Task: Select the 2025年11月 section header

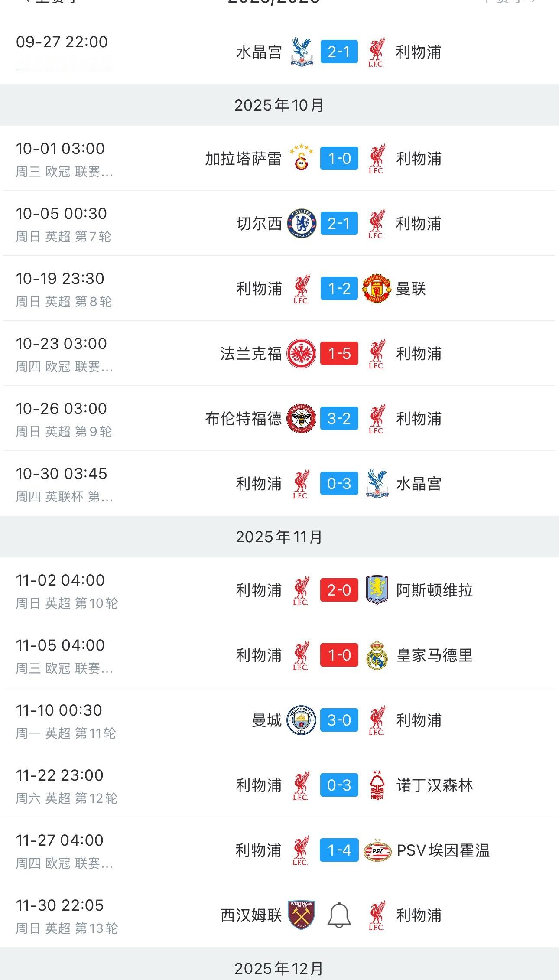Action: (x=279, y=537)
